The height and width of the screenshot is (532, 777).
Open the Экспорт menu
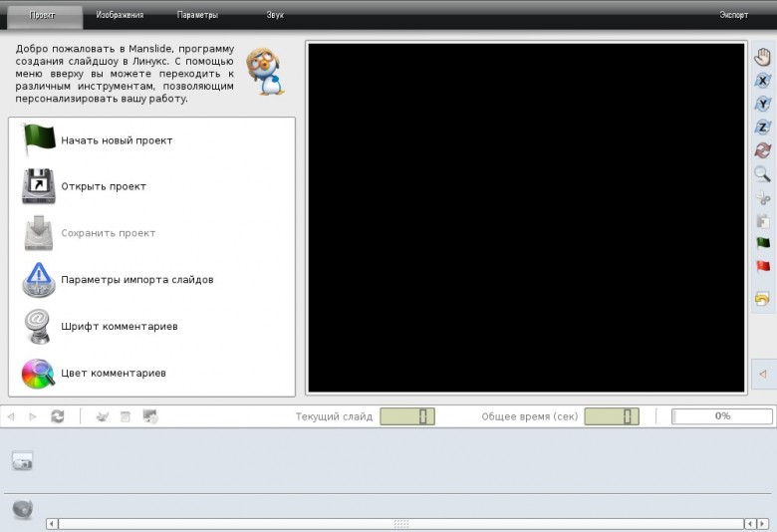734,15
